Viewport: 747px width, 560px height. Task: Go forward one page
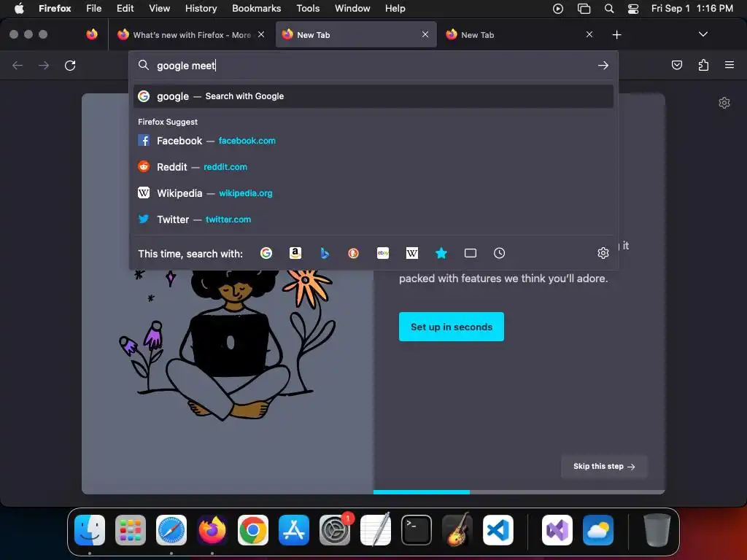44,65
